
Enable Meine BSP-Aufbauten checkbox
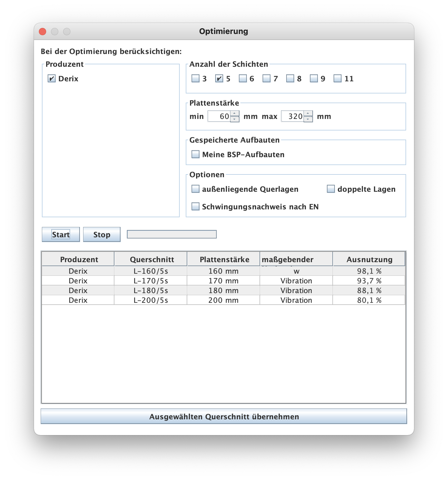pos(195,154)
